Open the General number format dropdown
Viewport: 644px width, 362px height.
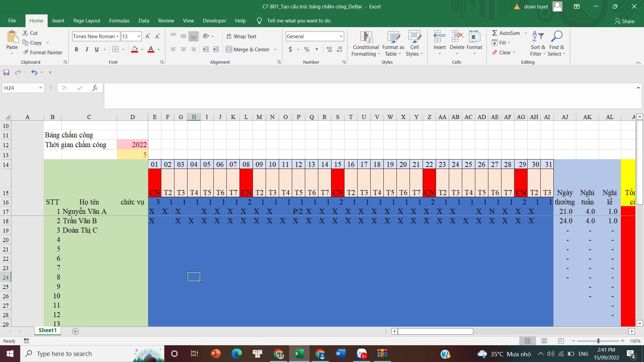(341, 36)
